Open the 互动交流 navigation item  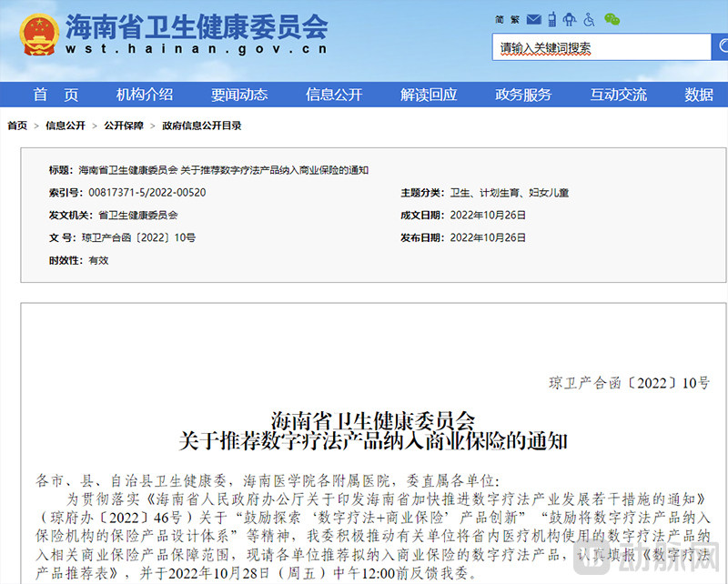click(x=619, y=95)
